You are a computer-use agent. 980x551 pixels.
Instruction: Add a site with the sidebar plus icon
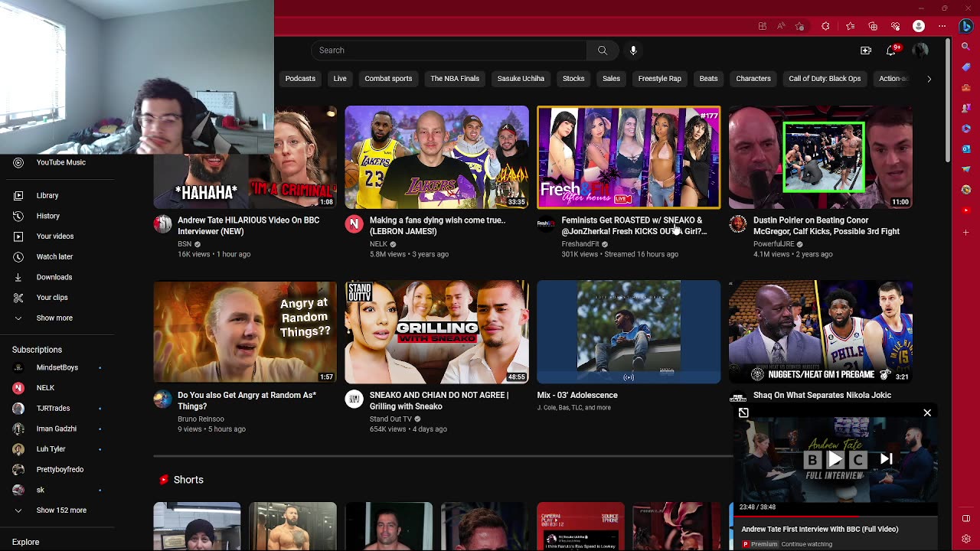tap(966, 232)
